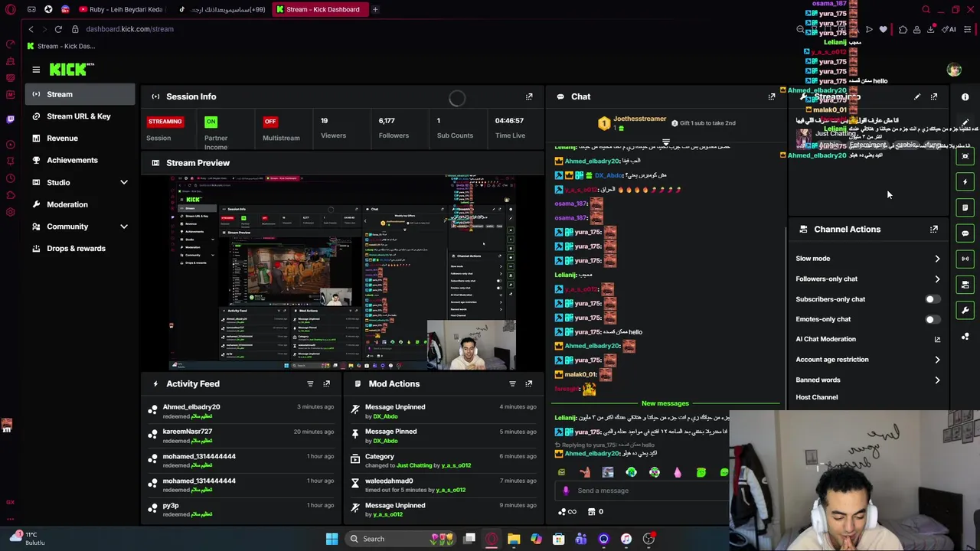Open the shop icon below chat input
The image size is (980, 551).
[x=591, y=511]
